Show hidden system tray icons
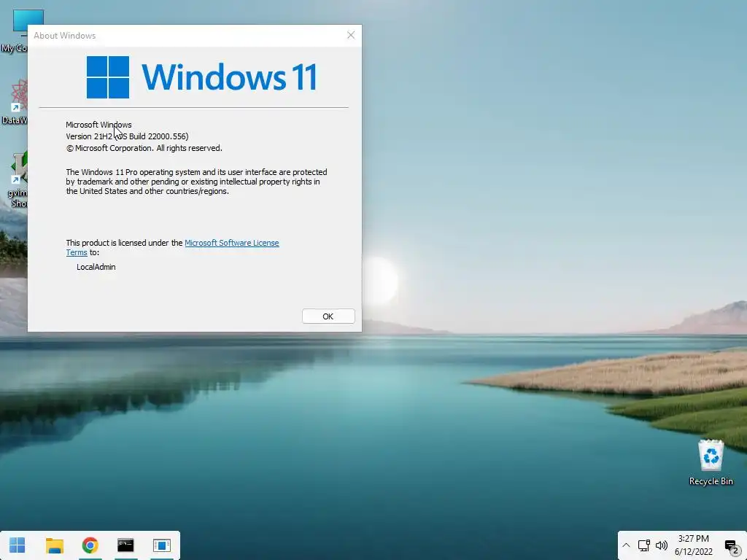The image size is (747, 560). (627, 545)
